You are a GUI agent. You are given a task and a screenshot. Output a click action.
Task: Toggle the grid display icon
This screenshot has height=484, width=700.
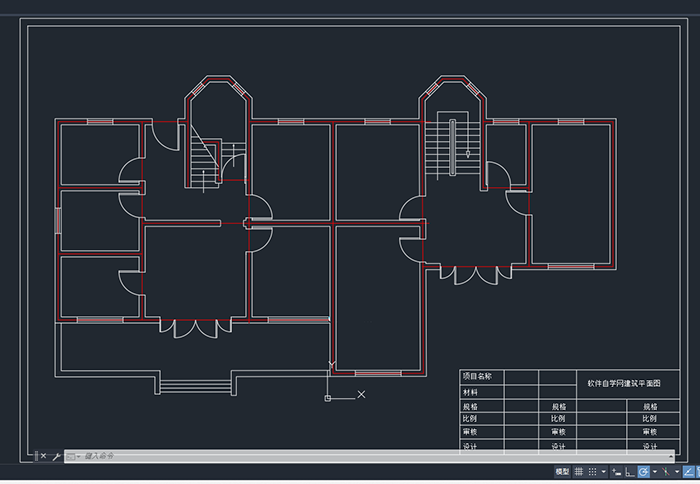coord(579,471)
